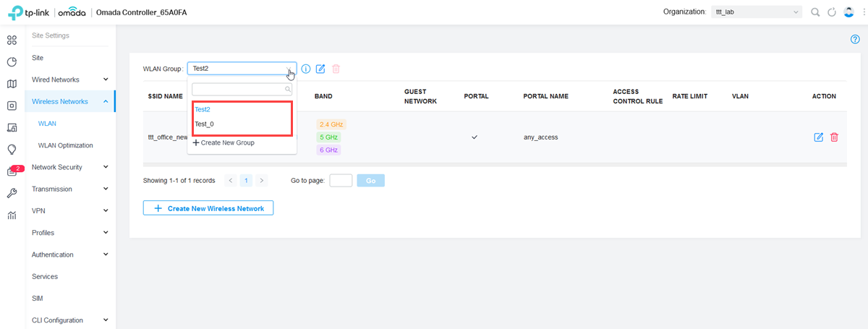Open the Map icon in sidebar
The height and width of the screenshot is (329, 868).
[12, 84]
